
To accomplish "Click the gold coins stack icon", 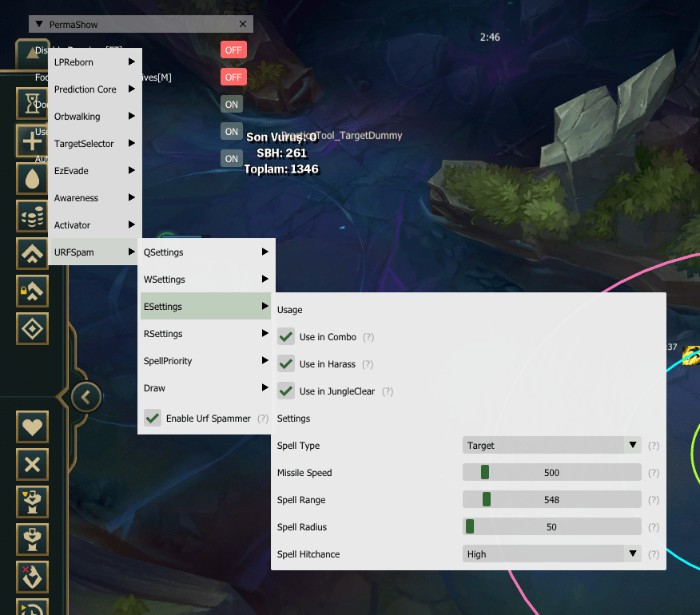I will [x=32, y=216].
